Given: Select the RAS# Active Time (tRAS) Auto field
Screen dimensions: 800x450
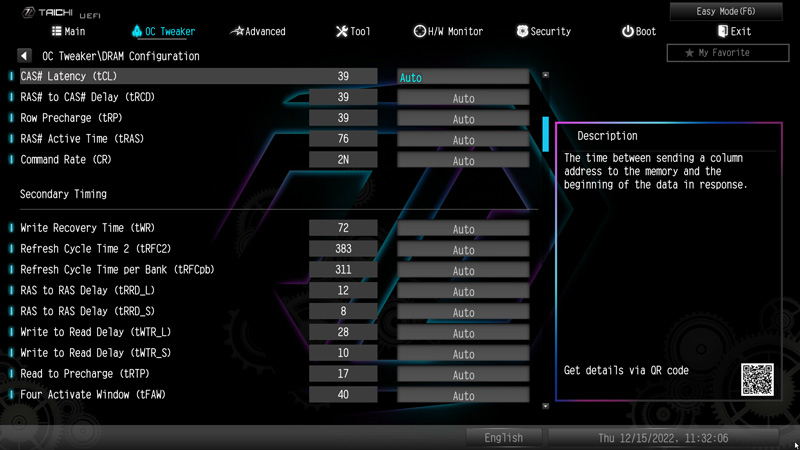Looking at the screenshot, I should pyautogui.click(x=463, y=140).
